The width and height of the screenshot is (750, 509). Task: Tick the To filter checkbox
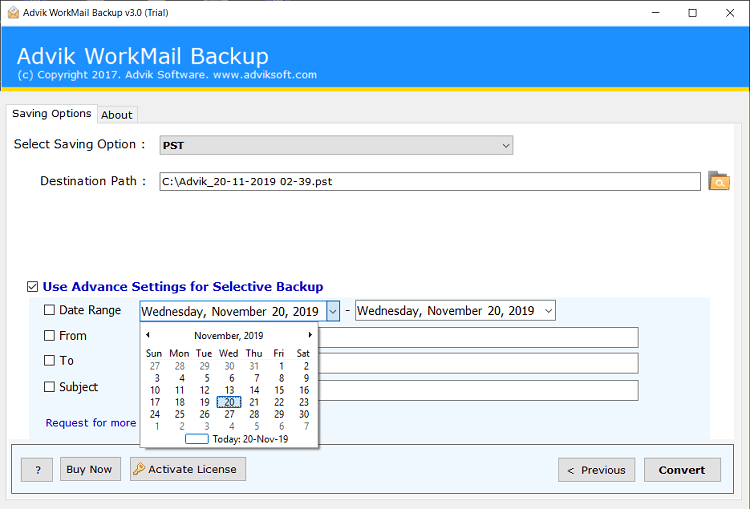tap(49, 360)
